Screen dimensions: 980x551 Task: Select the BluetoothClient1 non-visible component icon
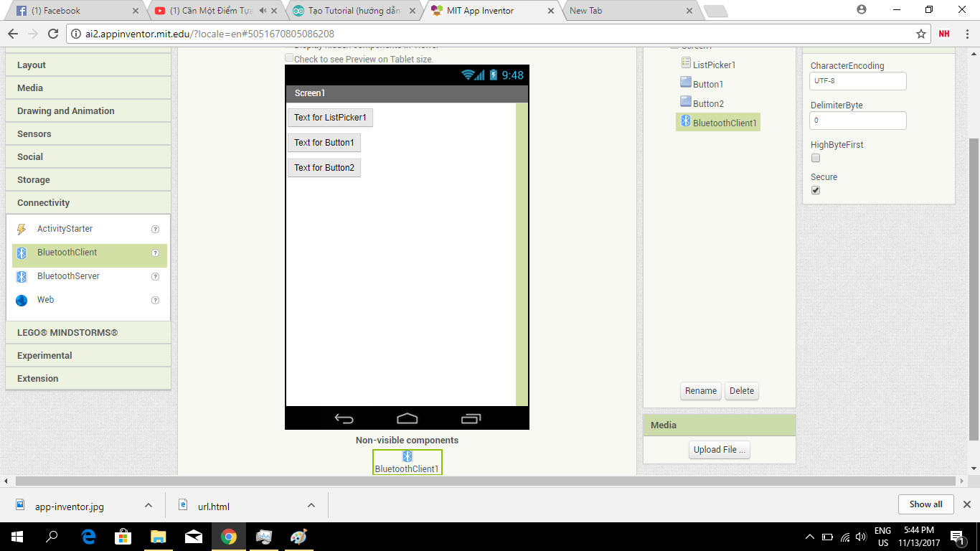click(407, 456)
